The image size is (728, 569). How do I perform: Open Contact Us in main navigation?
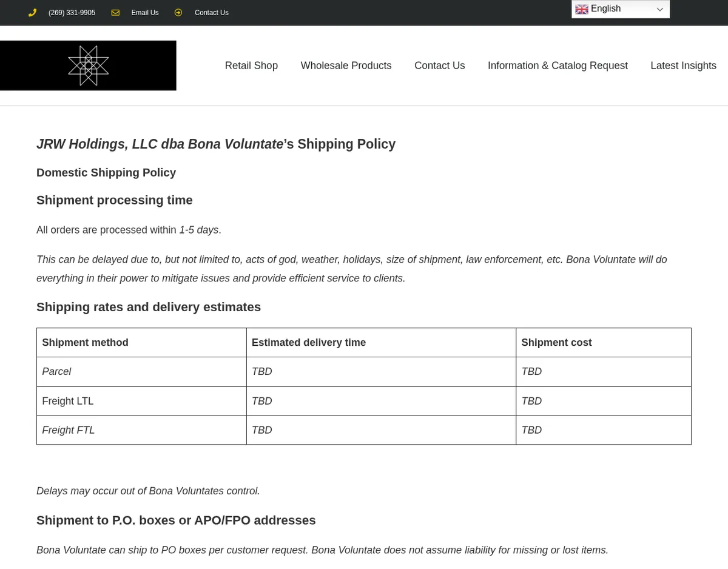440,66
